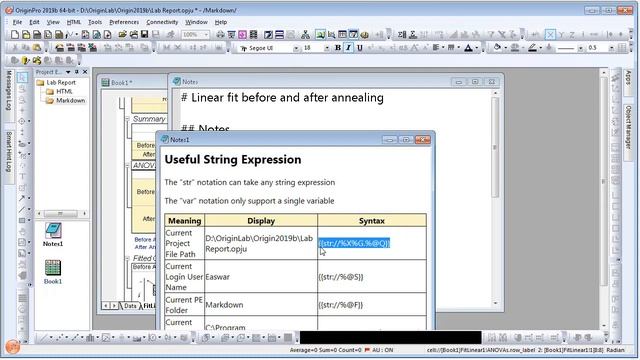640x360 pixels.
Task: Open the Preferences menu
Action: click(124, 22)
